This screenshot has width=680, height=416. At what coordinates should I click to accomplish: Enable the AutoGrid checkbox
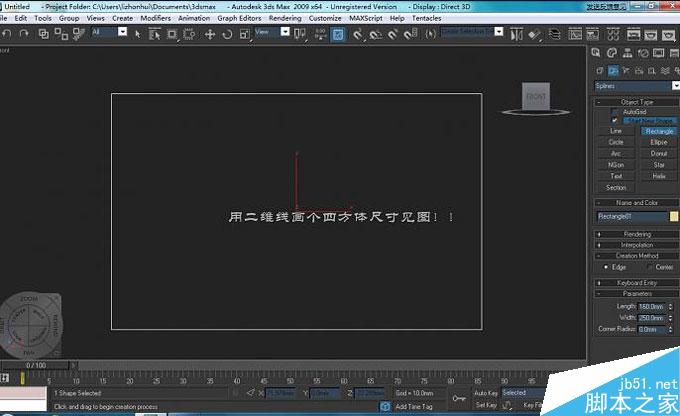click(x=615, y=112)
